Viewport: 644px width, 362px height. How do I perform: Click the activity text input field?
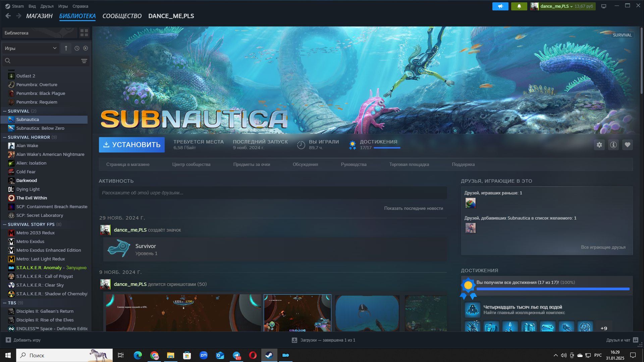tap(272, 193)
